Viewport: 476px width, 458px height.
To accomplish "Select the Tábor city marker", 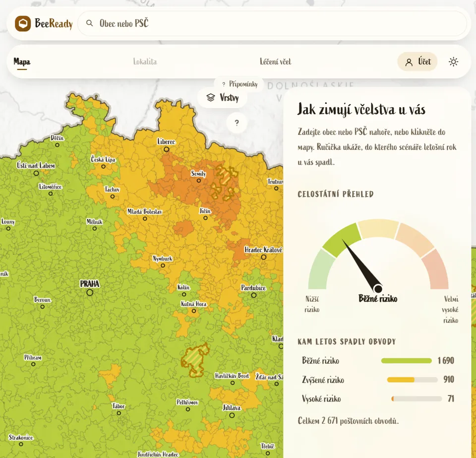I will (x=119, y=413).
